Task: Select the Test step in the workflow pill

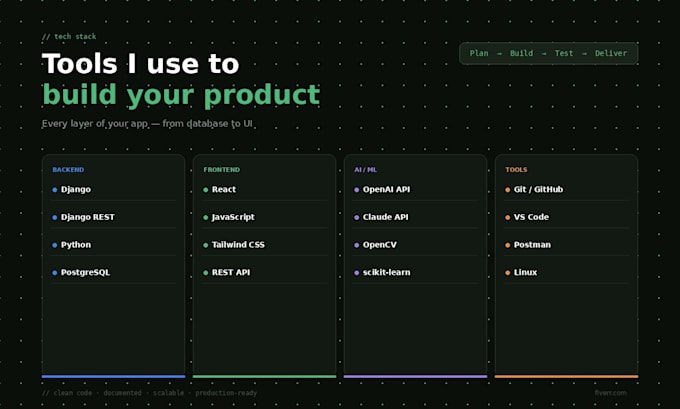Action: [564, 53]
